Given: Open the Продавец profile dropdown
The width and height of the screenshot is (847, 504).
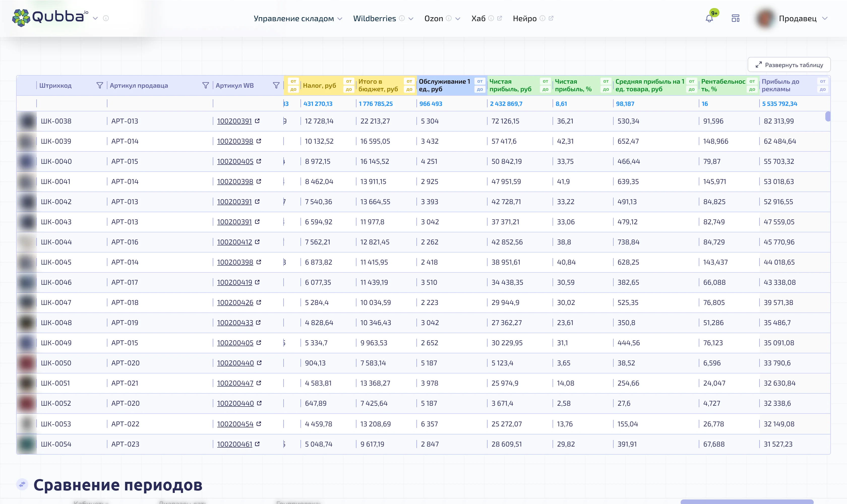Looking at the screenshot, I should (x=825, y=18).
